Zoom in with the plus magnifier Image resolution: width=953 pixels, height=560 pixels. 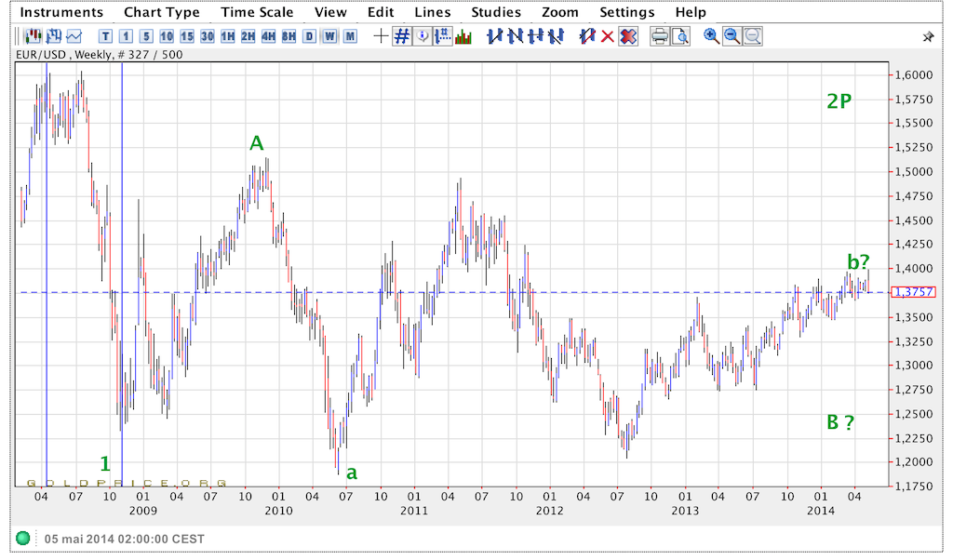click(711, 36)
